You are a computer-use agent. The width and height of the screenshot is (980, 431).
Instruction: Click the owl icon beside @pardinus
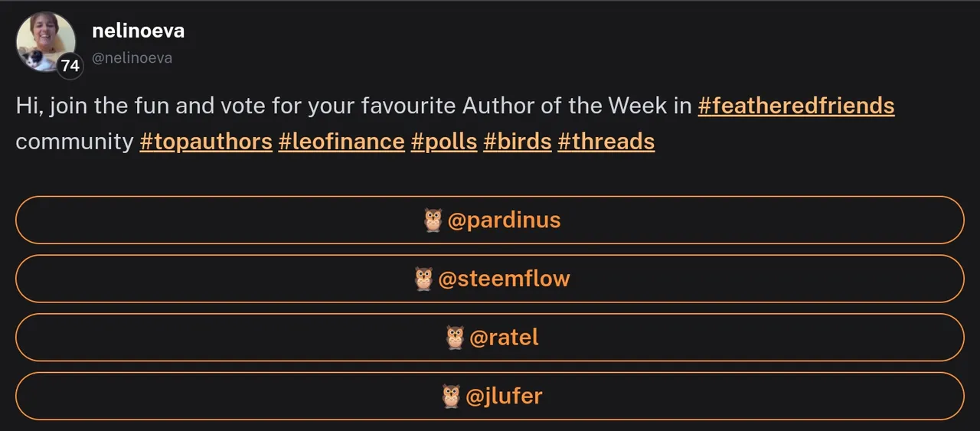coord(433,220)
